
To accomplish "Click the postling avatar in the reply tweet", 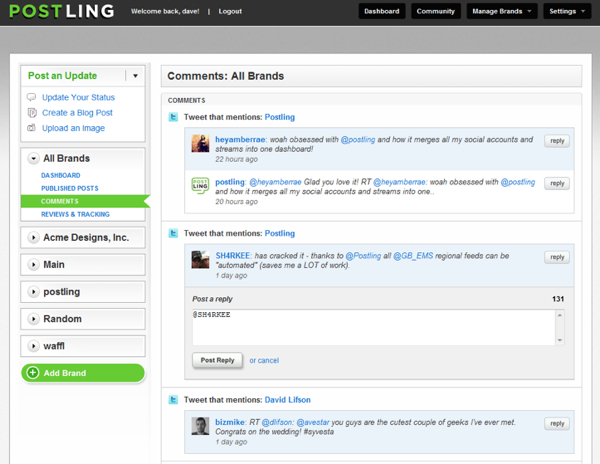I will [201, 187].
